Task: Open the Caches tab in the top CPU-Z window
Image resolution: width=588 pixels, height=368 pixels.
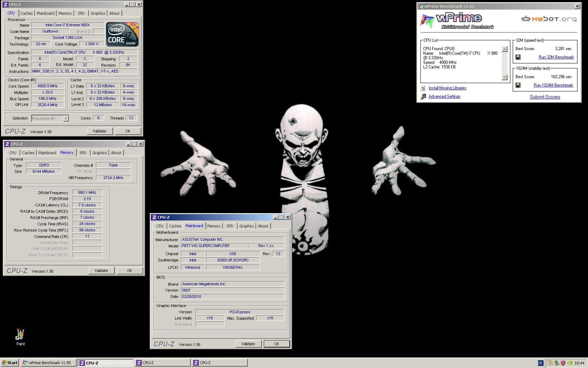Action: [26, 13]
